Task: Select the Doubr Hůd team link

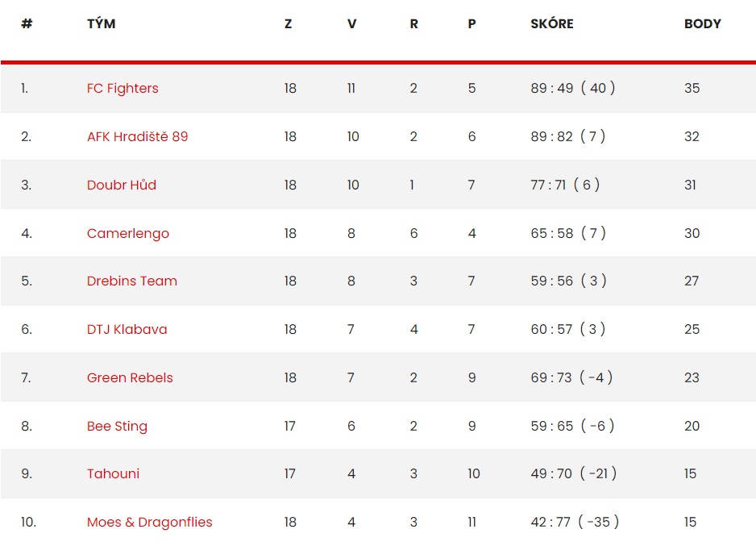Action: tap(122, 185)
